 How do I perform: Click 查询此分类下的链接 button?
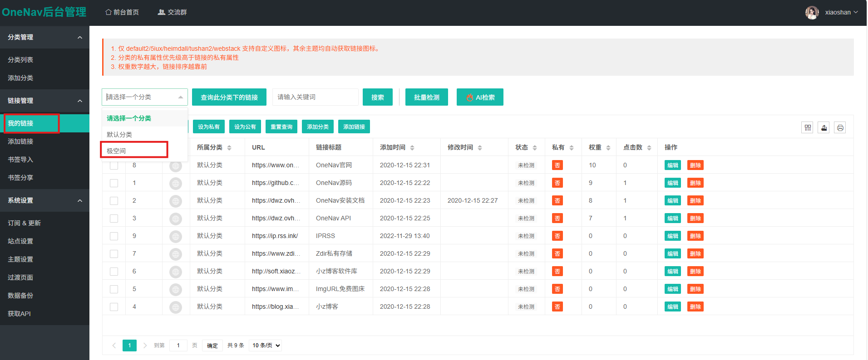pos(229,97)
